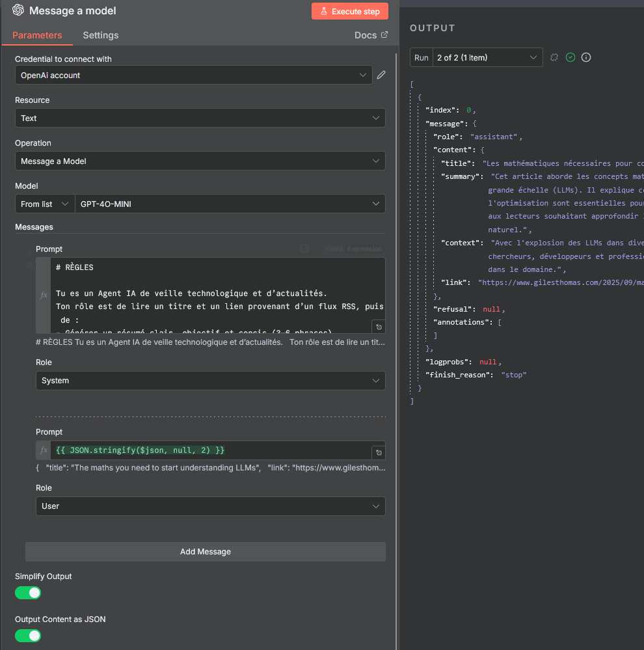The height and width of the screenshot is (650, 644).
Task: Open the Resource dropdown showing Text
Action: point(200,118)
